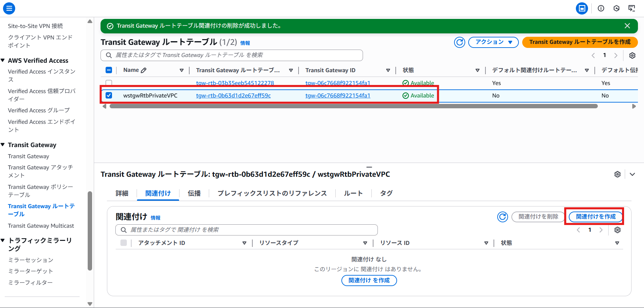Open Transit Gateway Multicast in sidebar
644x308 pixels.
point(41,226)
